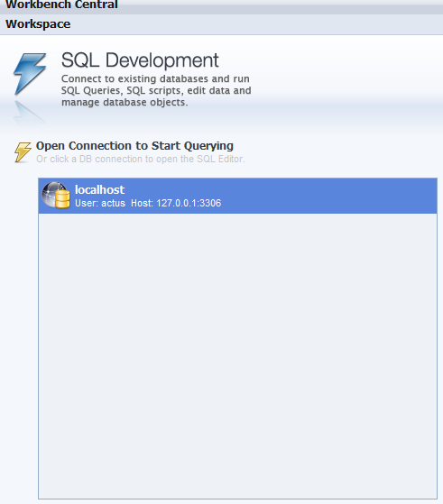
Task: Click the 'localhost' connection name text
Action: click(x=99, y=189)
